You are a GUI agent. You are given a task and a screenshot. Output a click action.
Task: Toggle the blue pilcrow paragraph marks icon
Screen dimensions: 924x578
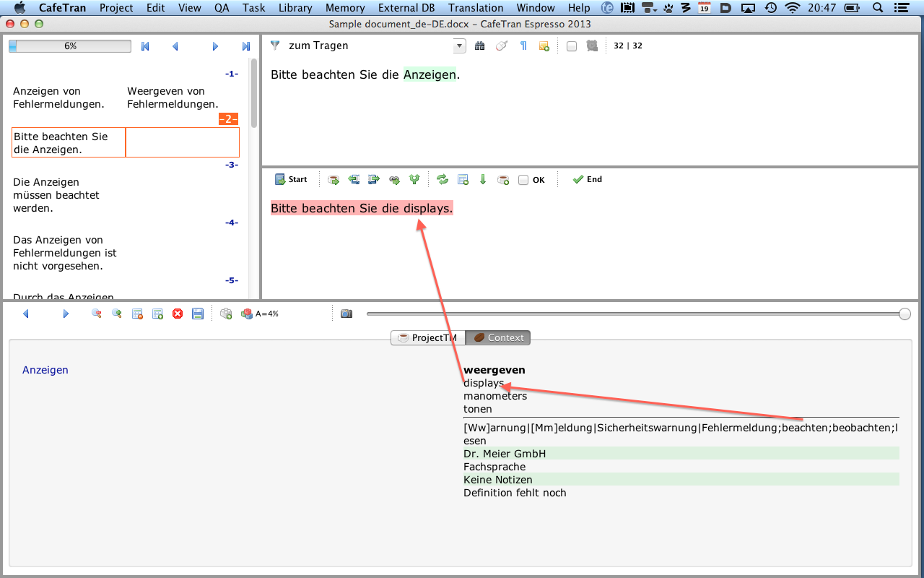(523, 46)
